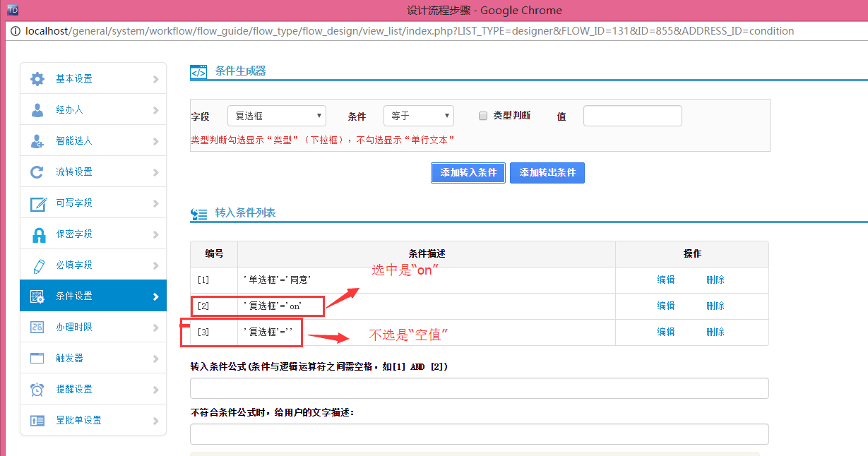This screenshot has width=868, height=456.
Task: Open the 呈批单设置 sidebar menu item
Action: click(x=93, y=421)
